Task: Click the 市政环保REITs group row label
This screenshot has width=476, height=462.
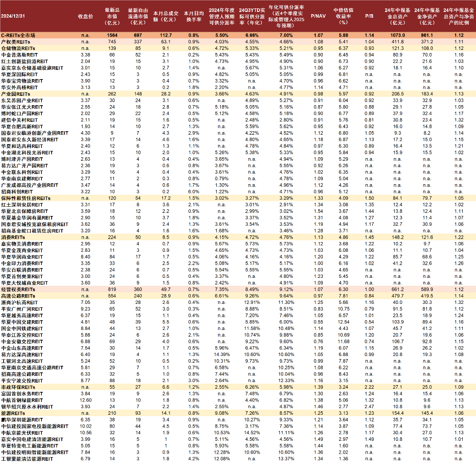Action: click(x=18, y=388)
